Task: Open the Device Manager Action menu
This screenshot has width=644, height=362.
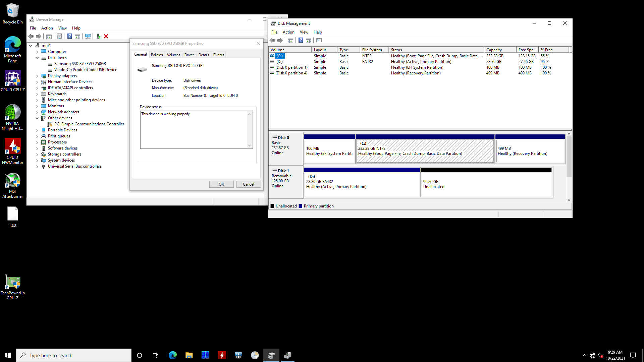Action: tap(47, 28)
